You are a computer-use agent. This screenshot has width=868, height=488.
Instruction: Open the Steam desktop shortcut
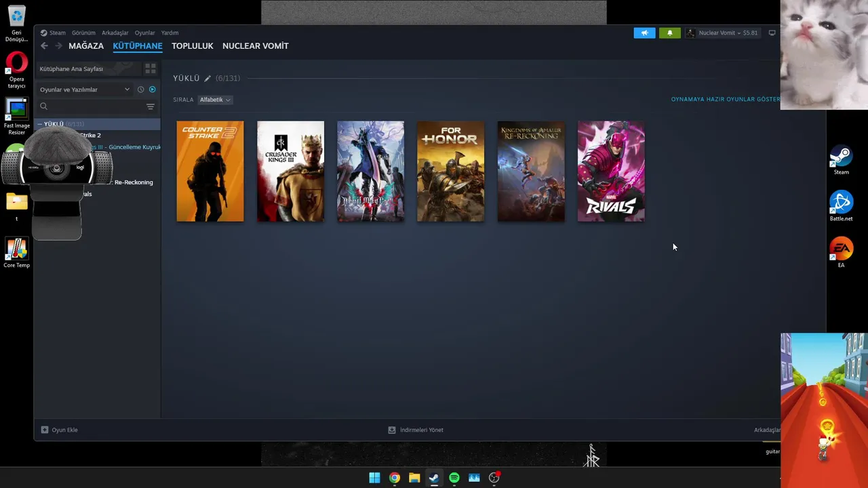(x=841, y=161)
